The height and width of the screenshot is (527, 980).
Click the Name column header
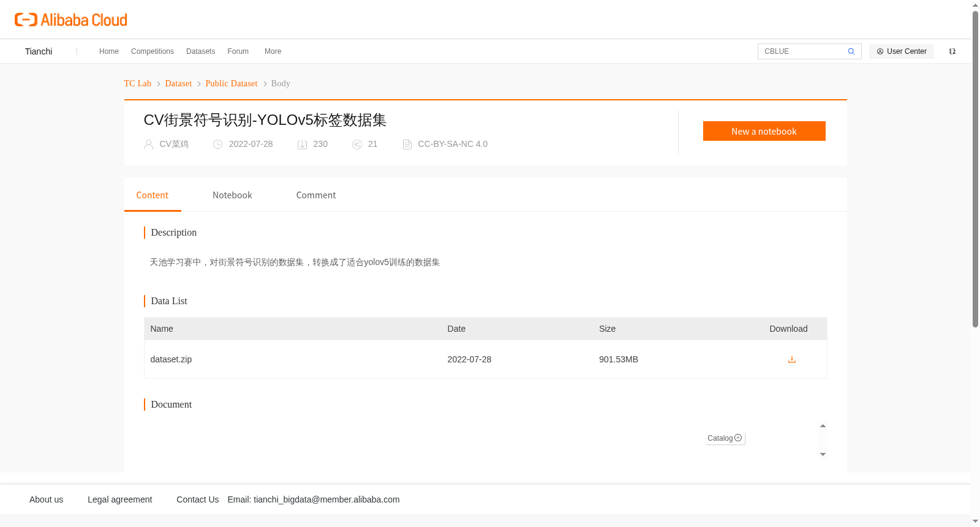162,329
